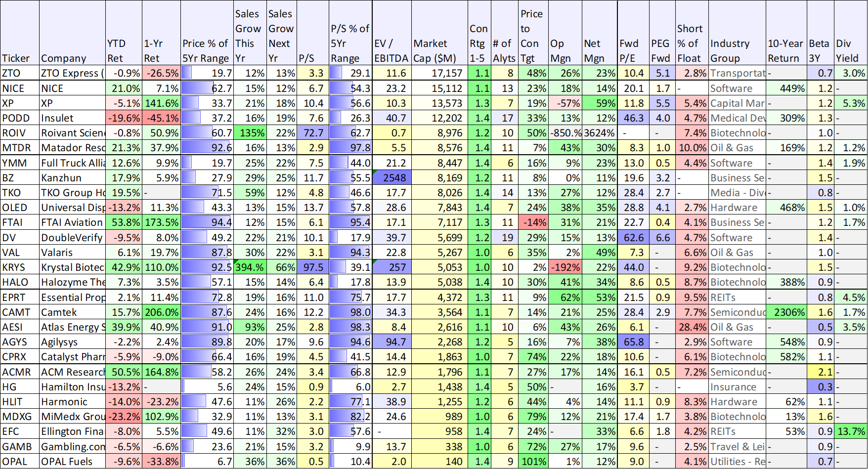Click the "Sales Grow Next Yr" header

[x=282, y=33]
